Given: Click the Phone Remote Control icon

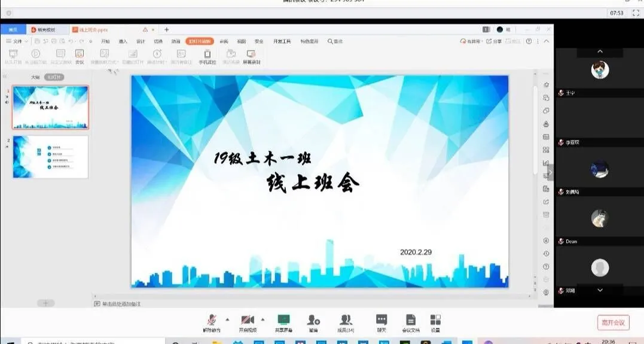Looking at the screenshot, I should [x=207, y=56].
